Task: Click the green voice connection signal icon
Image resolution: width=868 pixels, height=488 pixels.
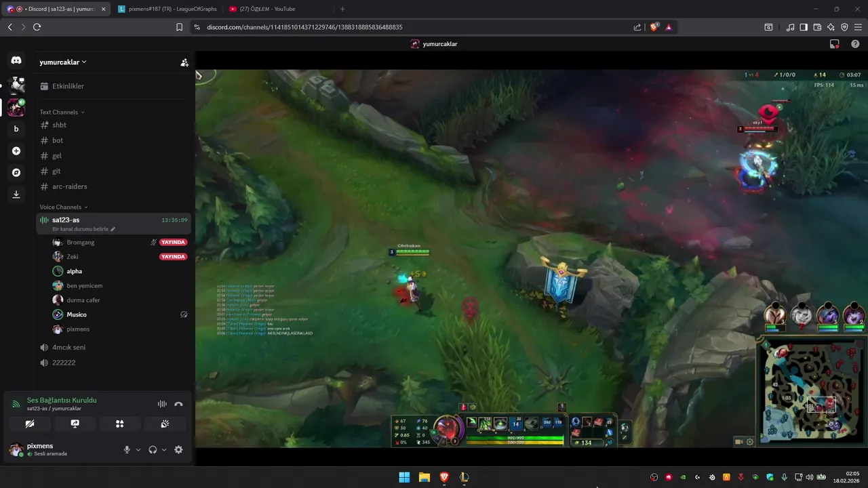Action: [16, 404]
